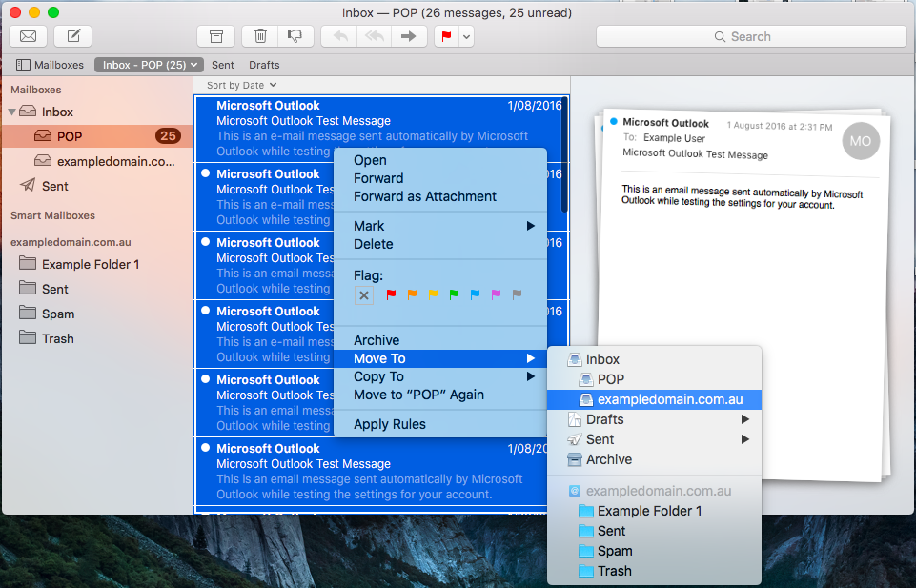Toggle the Mailboxes sidebar button

[x=50, y=65]
